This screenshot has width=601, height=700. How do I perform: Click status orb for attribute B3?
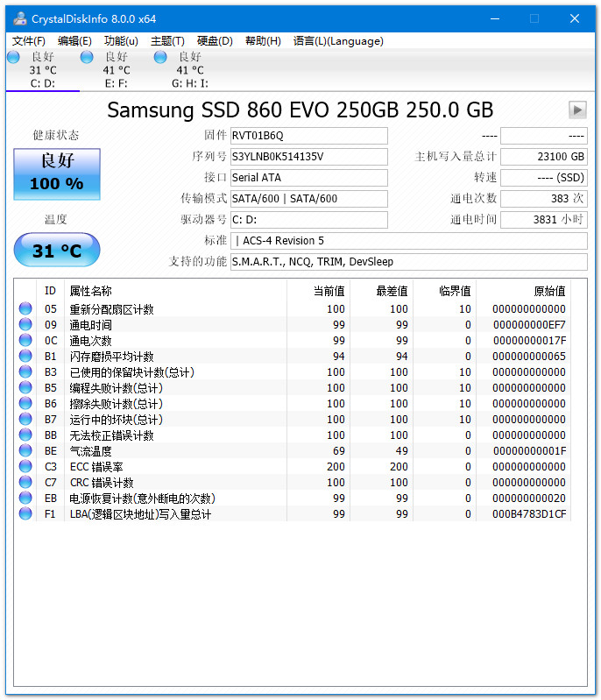coord(25,371)
